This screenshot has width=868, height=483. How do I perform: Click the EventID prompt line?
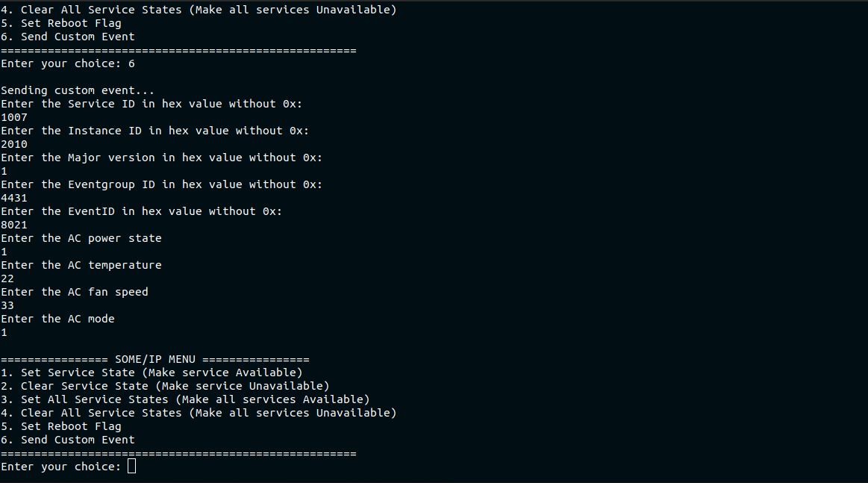pyautogui.click(x=141, y=211)
